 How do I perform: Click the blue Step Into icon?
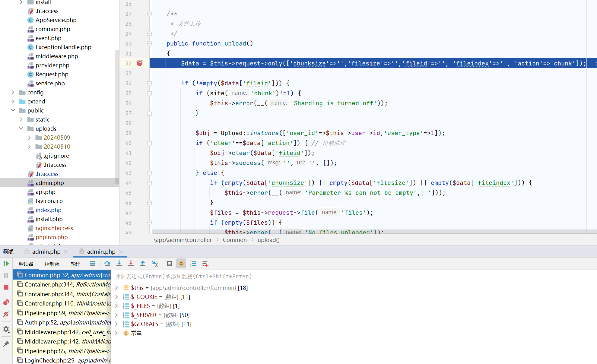point(119,264)
